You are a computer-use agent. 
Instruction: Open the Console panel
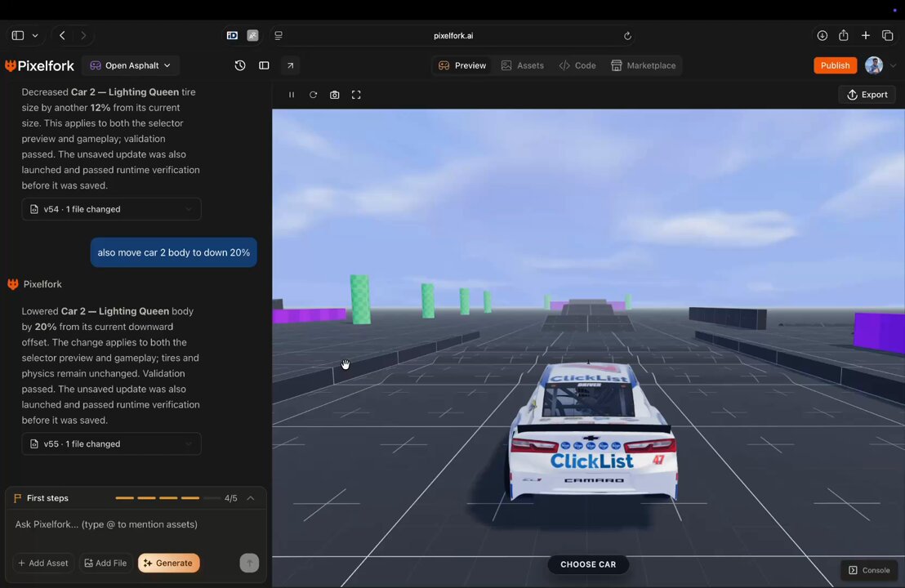pos(869,570)
